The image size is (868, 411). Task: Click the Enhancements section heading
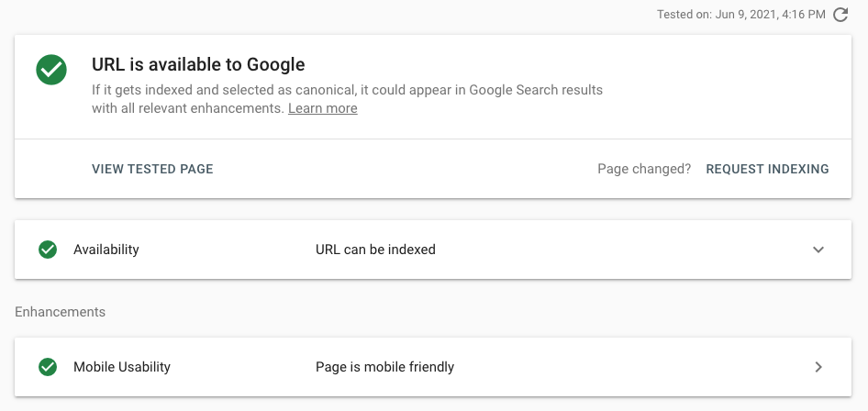pyautogui.click(x=60, y=312)
